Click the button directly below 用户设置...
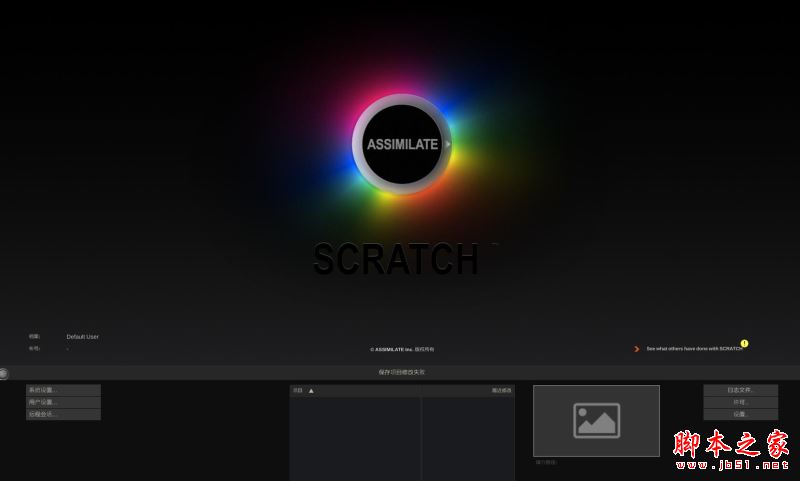The width and height of the screenshot is (800, 481). (63, 414)
